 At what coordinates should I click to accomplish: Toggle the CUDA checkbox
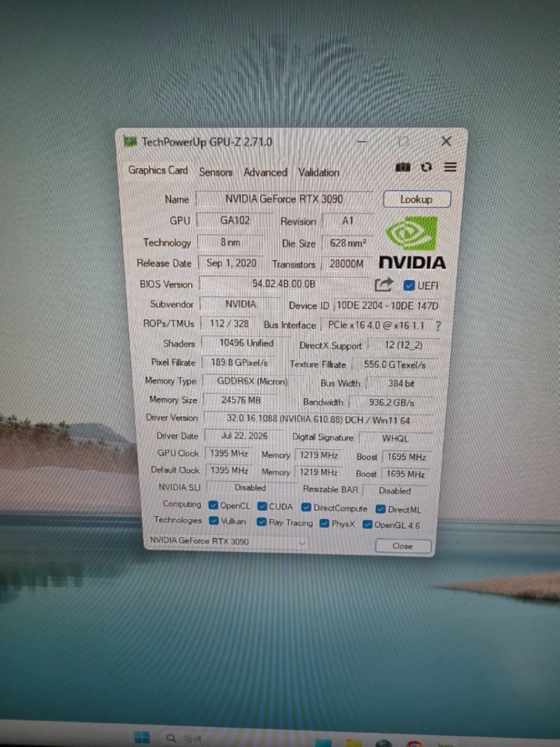coord(262,506)
